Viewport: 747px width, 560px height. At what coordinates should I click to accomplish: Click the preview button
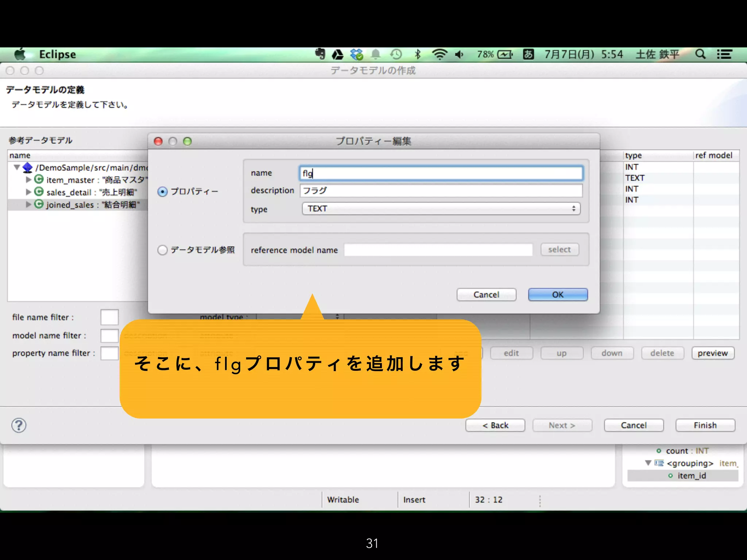coord(713,353)
